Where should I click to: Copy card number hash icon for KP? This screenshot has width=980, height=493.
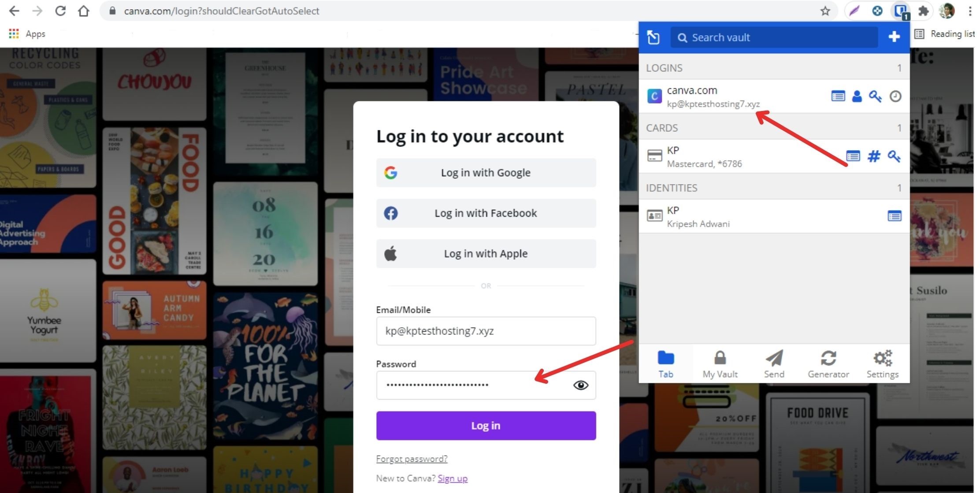pyautogui.click(x=873, y=156)
